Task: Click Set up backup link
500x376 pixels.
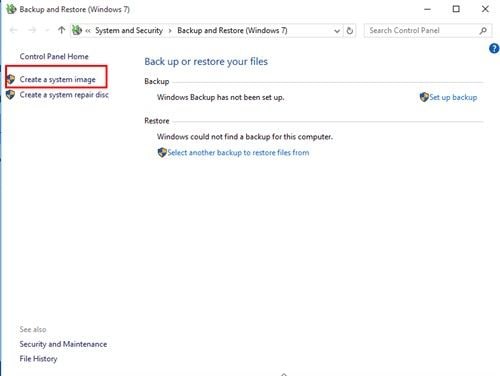Action: [x=453, y=97]
